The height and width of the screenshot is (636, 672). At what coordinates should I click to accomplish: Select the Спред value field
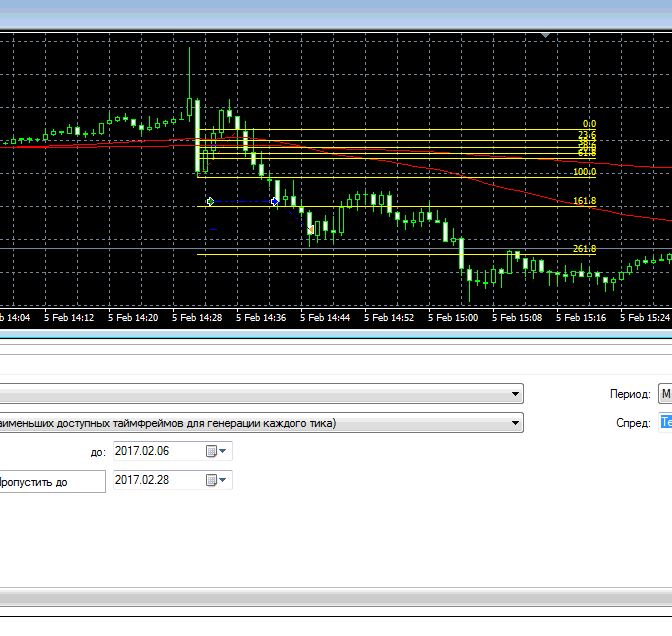(x=665, y=423)
